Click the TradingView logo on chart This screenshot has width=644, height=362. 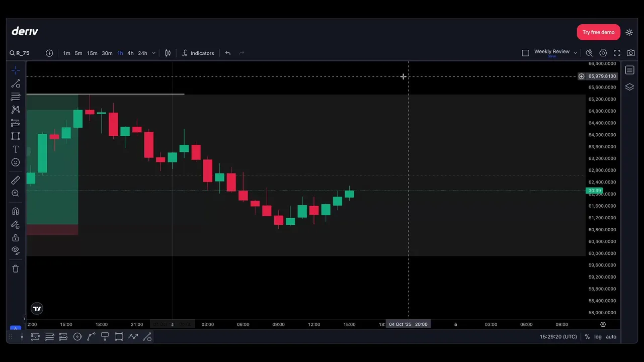pos(37,309)
